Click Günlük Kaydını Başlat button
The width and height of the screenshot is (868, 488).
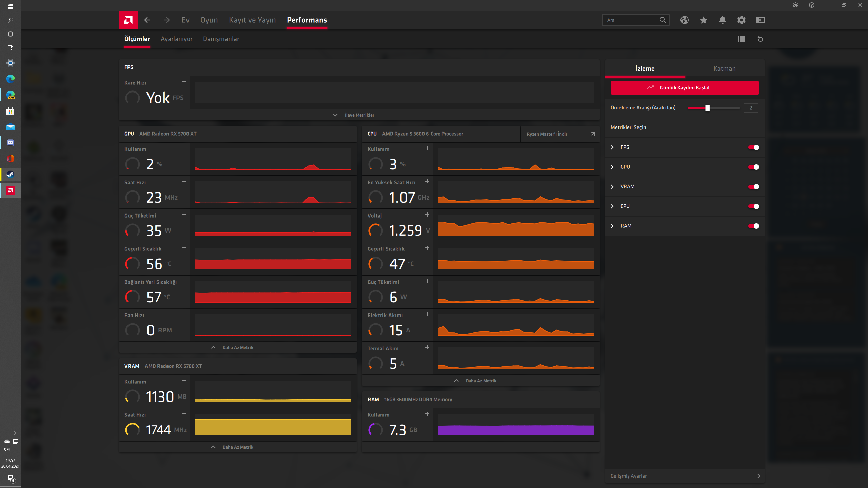coord(685,88)
